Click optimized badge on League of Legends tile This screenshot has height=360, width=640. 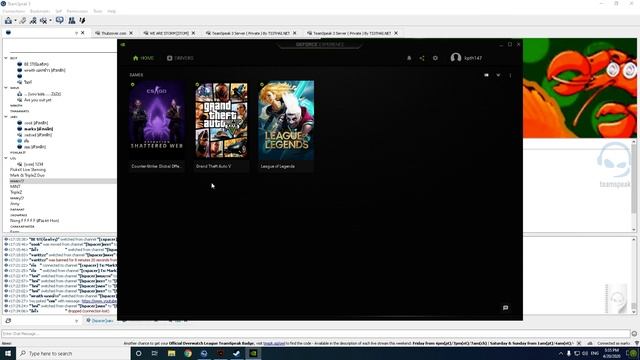tap(262, 84)
